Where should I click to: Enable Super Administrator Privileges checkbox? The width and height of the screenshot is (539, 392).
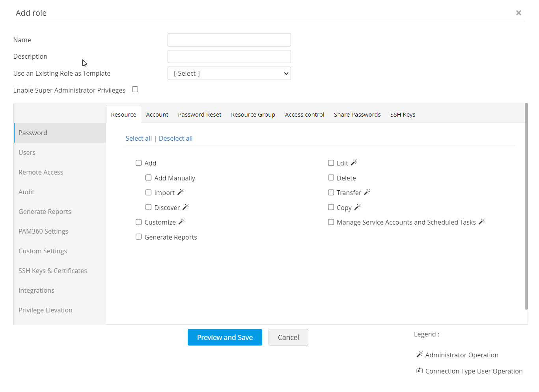pos(135,89)
